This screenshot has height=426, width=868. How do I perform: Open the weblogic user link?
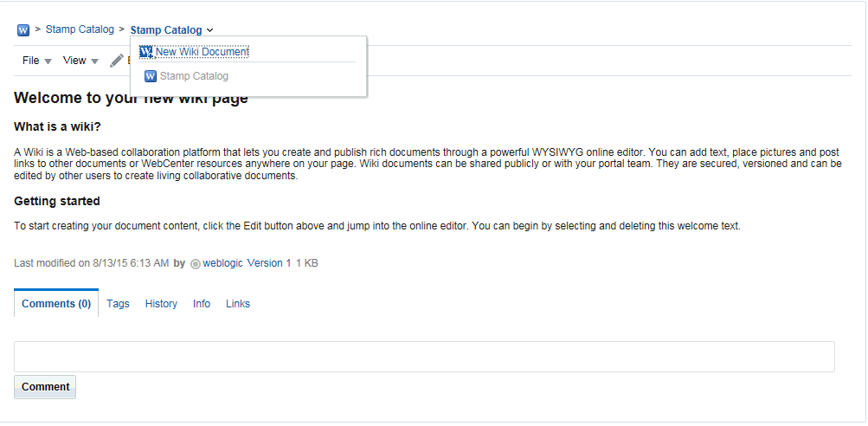point(222,263)
